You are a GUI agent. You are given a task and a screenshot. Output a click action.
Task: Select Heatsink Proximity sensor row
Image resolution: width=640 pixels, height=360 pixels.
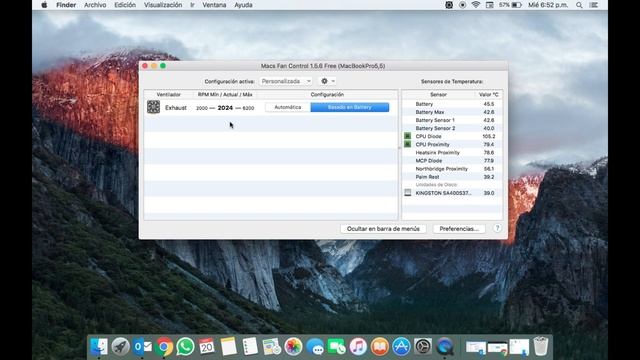(452, 152)
